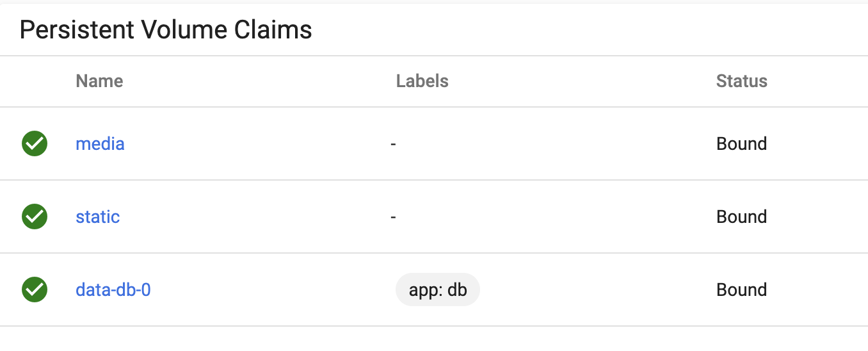Sort by the Labels column header
The image size is (868, 351).
point(422,81)
